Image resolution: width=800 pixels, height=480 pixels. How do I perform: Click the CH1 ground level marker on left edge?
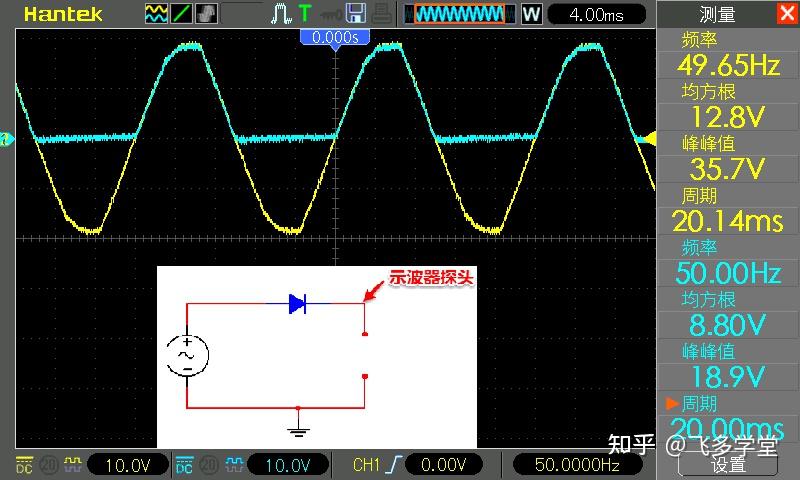(x=7, y=139)
